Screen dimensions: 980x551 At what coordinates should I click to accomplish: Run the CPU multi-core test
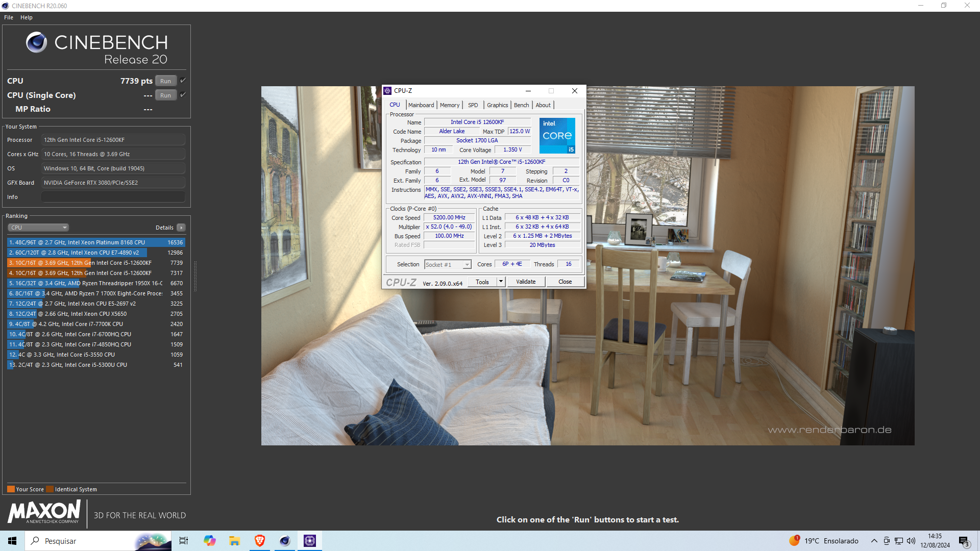pyautogui.click(x=166, y=81)
